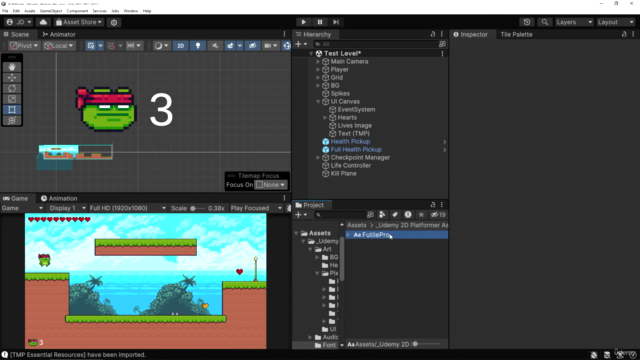Click the Hierarchy add (+) button
This screenshot has height=360, width=640.
click(301, 44)
